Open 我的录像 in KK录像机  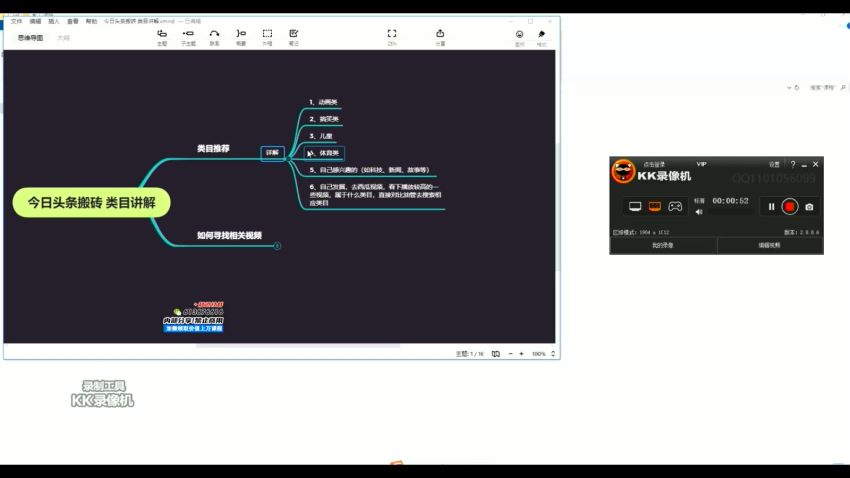coord(662,246)
